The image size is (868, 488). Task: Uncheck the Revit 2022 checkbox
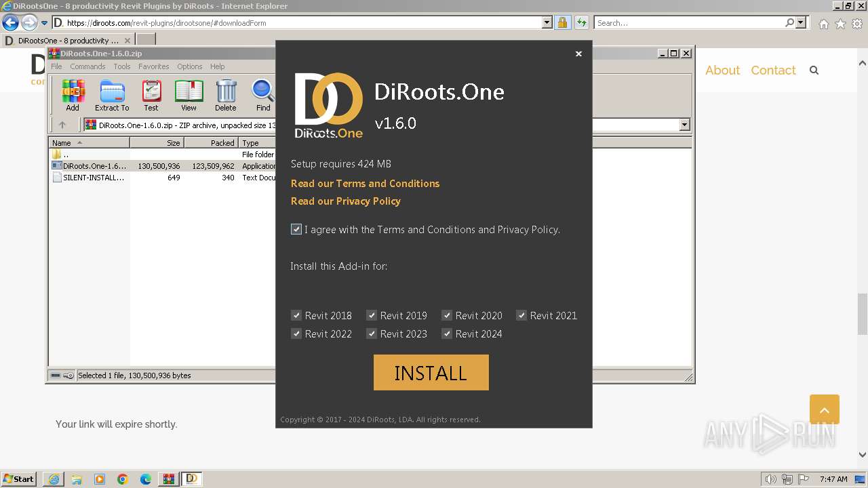pyautogui.click(x=296, y=333)
